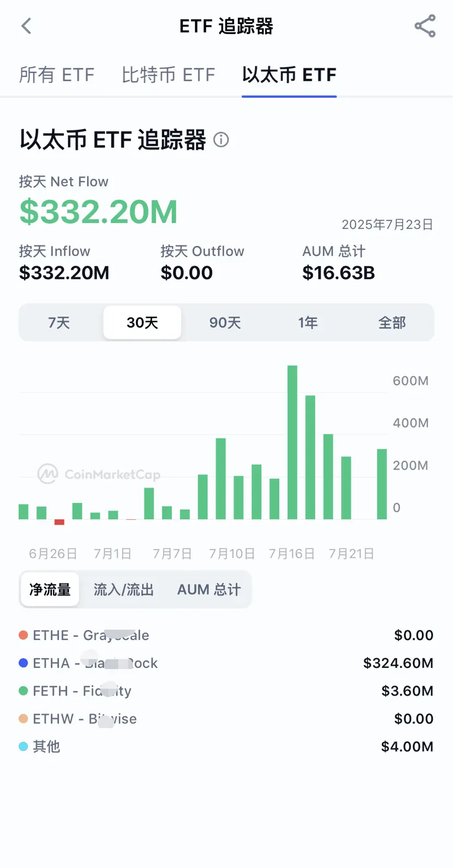Click the CoinMarketCap watermark logo

tap(48, 474)
